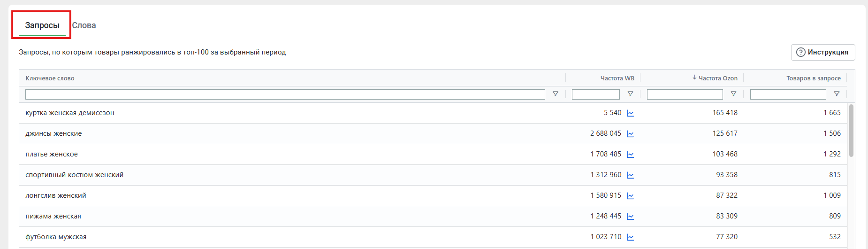868x249 pixels.
Task: Sort by Товаров в запросе column header
Action: (814, 78)
